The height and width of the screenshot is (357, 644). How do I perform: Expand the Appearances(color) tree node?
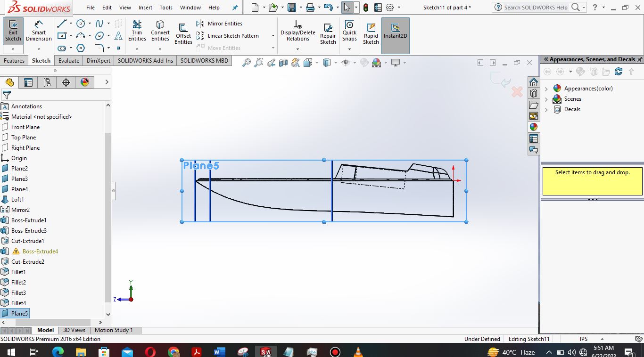(x=546, y=89)
